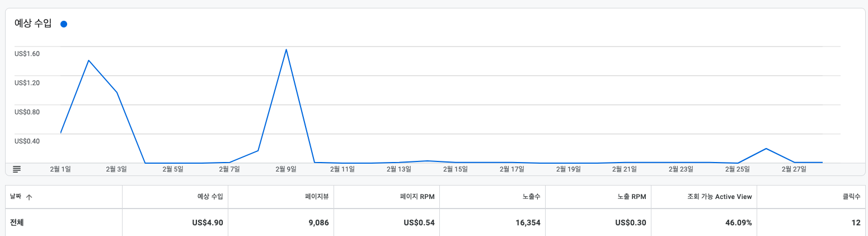This screenshot has width=868, height=236.
Task: Click the 예상 수입 chart title
Action: (33, 24)
